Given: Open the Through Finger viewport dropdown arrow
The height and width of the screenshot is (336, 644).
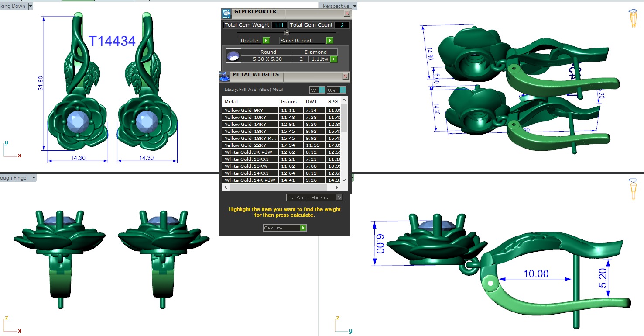Looking at the screenshot, I should tap(33, 178).
